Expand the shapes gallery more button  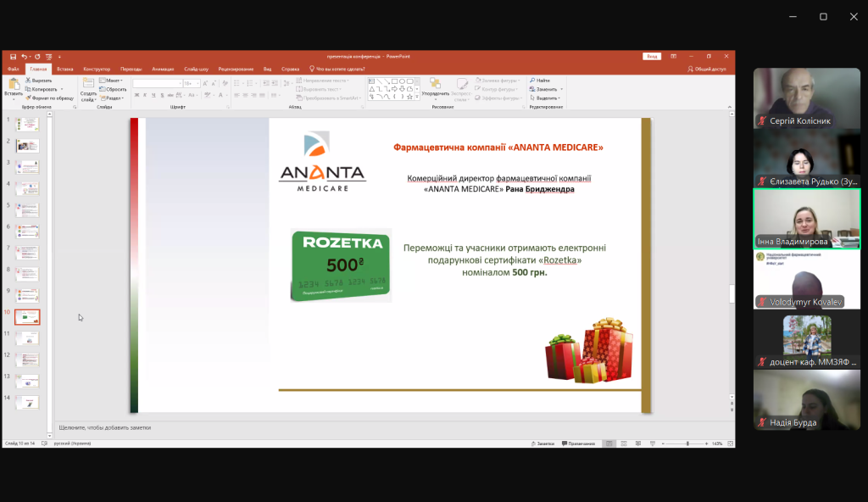[417, 97]
